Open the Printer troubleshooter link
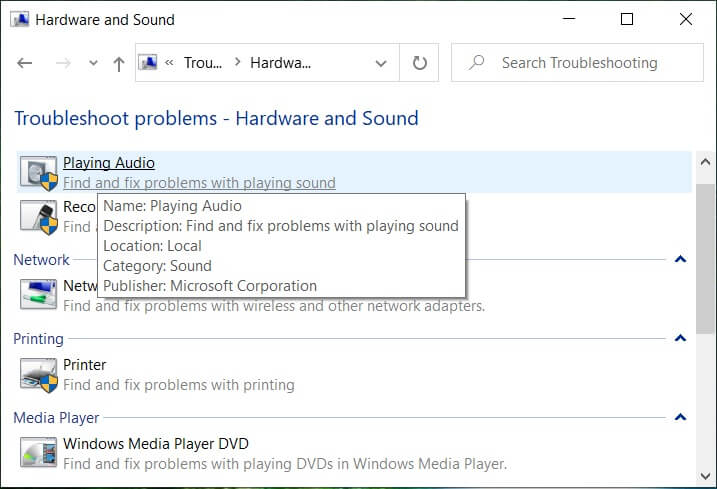717x489 pixels. pyautogui.click(x=85, y=365)
